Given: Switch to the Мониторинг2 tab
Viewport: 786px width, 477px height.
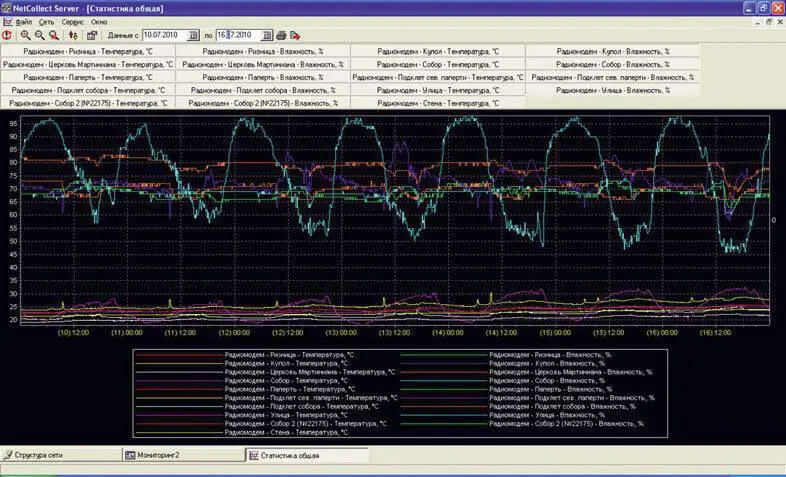Looking at the screenshot, I should click(x=183, y=455).
